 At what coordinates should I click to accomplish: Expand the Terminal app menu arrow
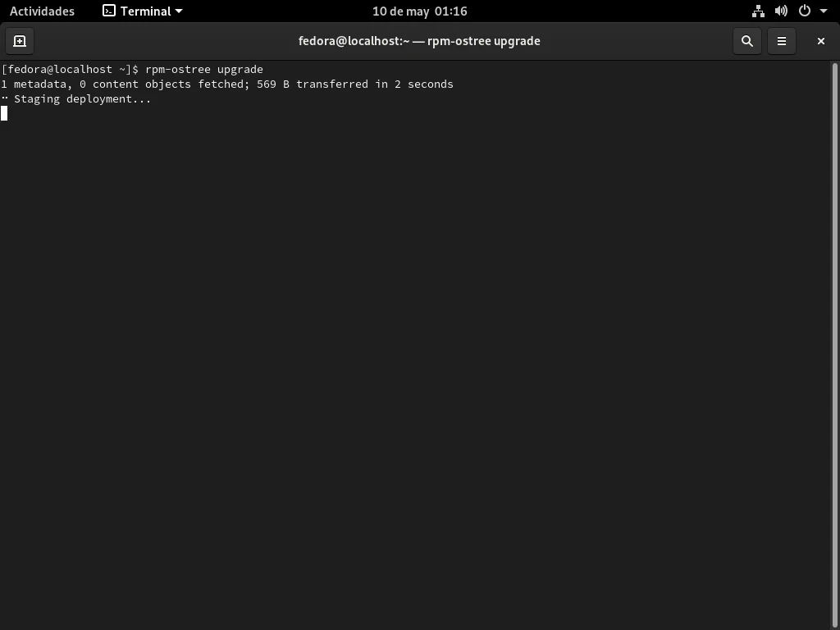[179, 11]
